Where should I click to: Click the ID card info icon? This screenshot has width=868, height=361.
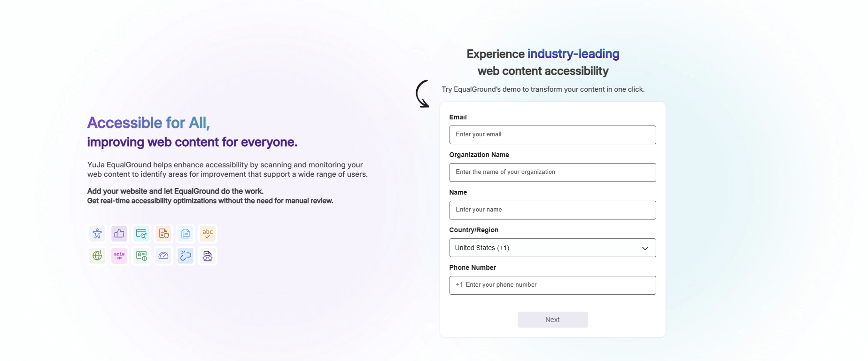[x=141, y=256]
